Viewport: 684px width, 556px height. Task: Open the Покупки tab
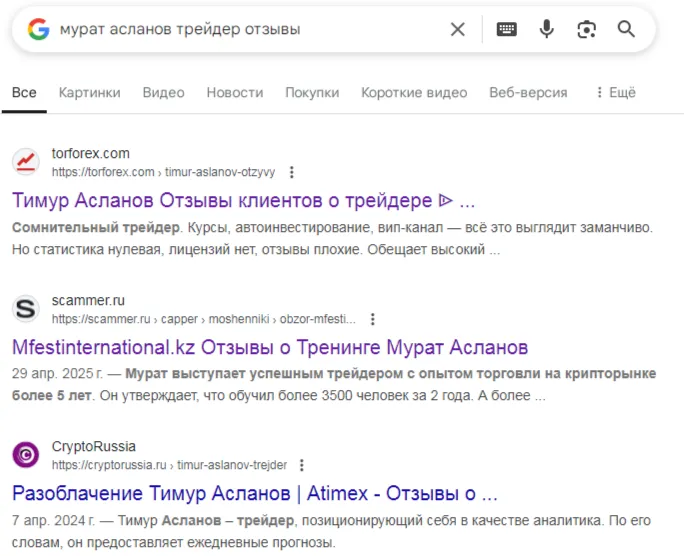pyautogui.click(x=312, y=92)
